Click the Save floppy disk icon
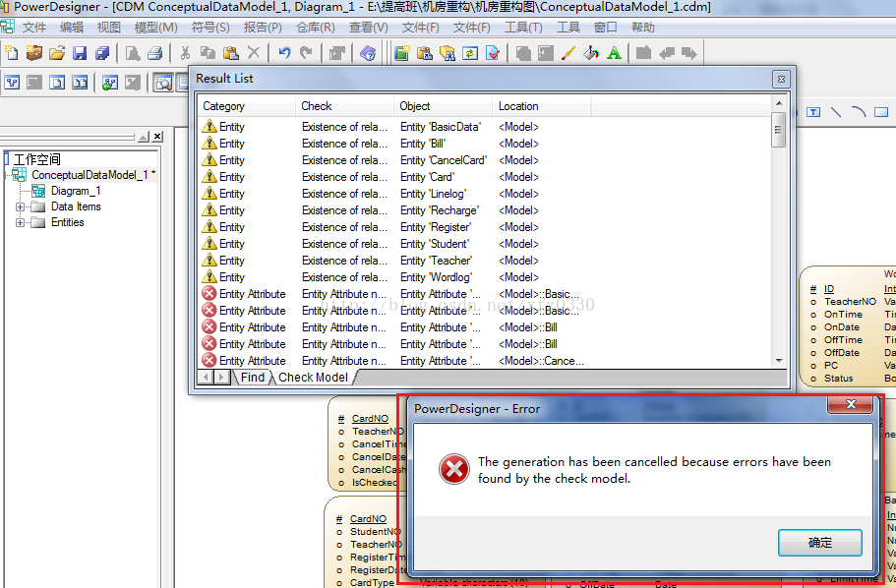Image resolution: width=896 pixels, height=588 pixels. [x=80, y=53]
